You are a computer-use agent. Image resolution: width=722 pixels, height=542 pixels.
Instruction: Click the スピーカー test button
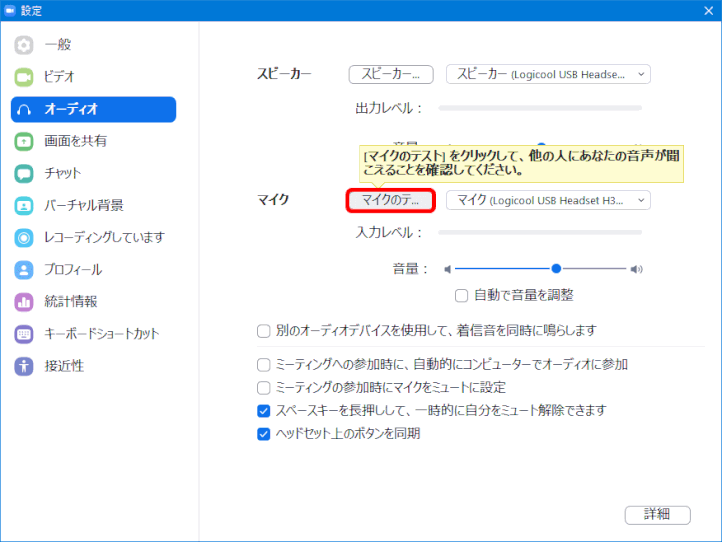[x=391, y=74]
